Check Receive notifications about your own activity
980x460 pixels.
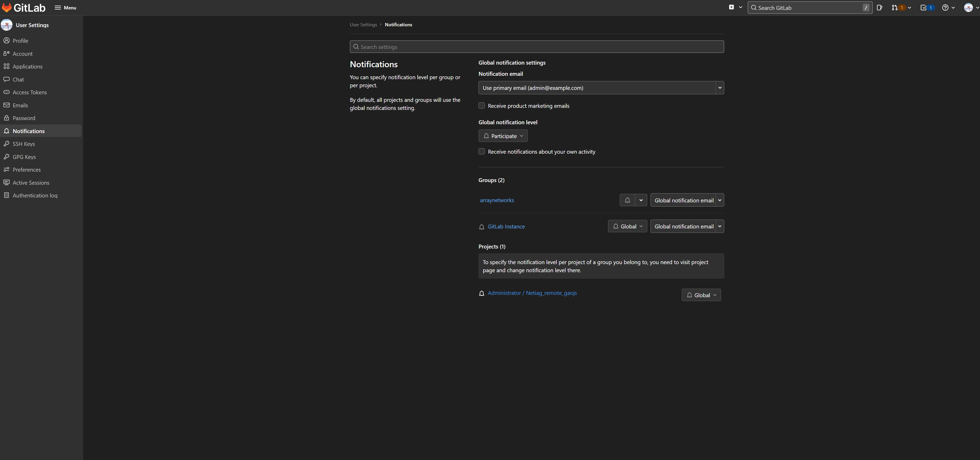[x=482, y=151]
